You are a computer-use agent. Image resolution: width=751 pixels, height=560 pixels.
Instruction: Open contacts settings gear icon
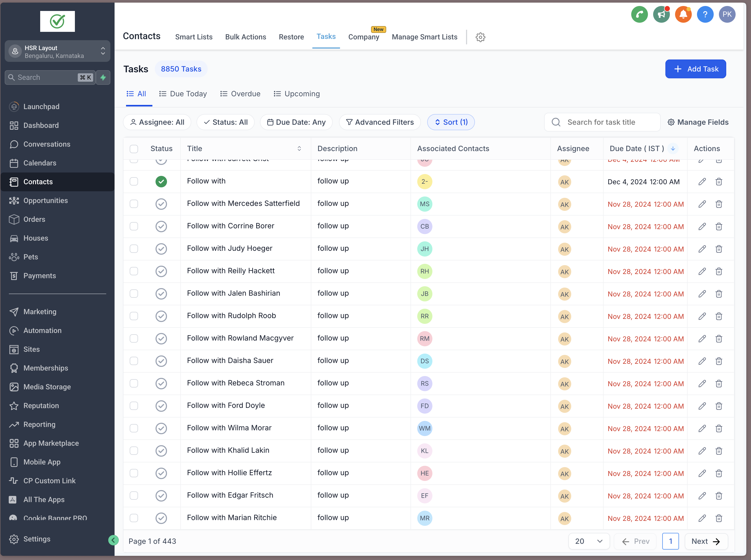pyautogui.click(x=480, y=37)
